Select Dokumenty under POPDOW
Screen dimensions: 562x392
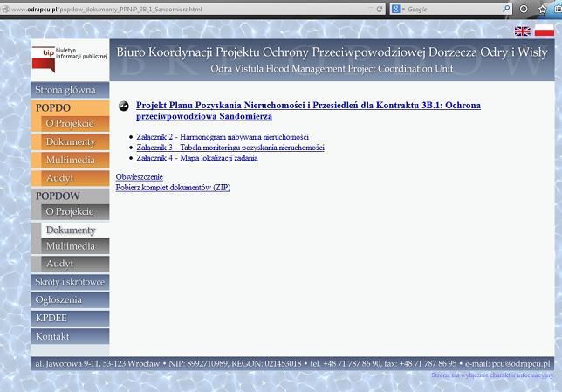(x=75, y=230)
